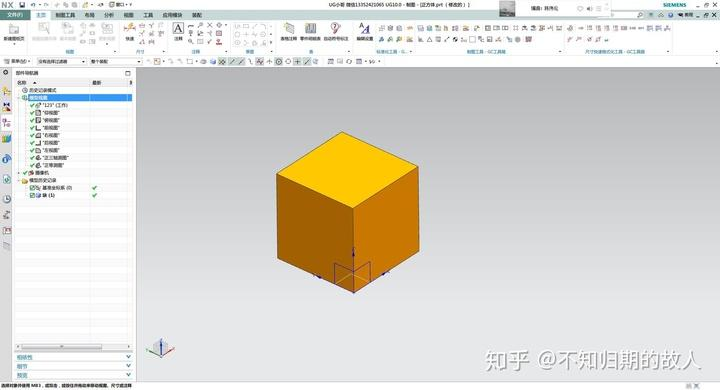Viewport: 720px width, 390px height.
Task: Open the Part Navigator tab in resource bar
Action: (x=6, y=123)
